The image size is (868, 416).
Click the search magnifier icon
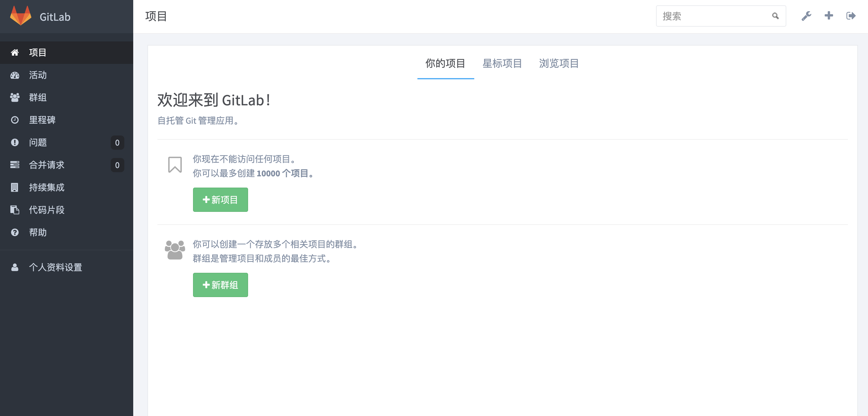(x=775, y=15)
